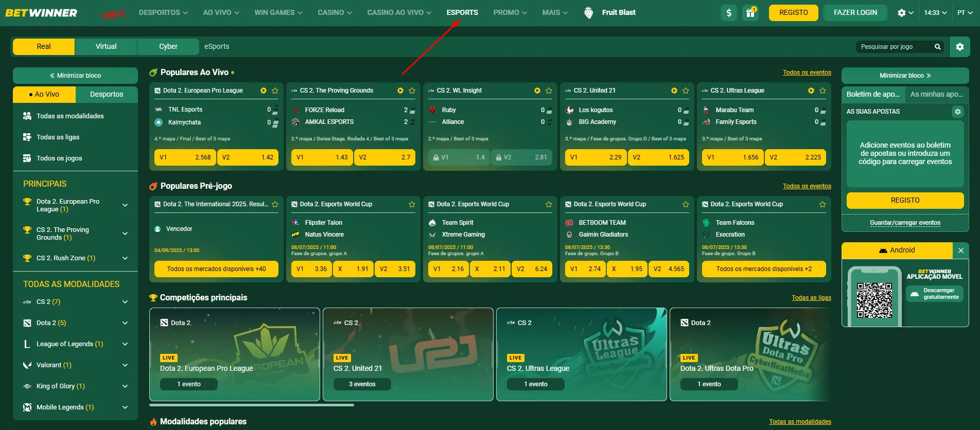Play stream for Dota 2 European Pro League
Screen dimensions: 980x430
pos(264,91)
